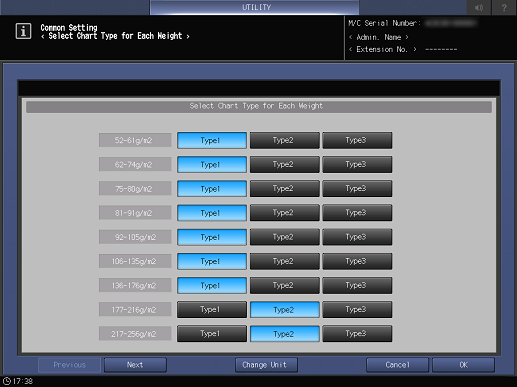Screen dimensions: 517x387
Task: Select Type2 for 217-256g/m2
Action: [x=285, y=334]
